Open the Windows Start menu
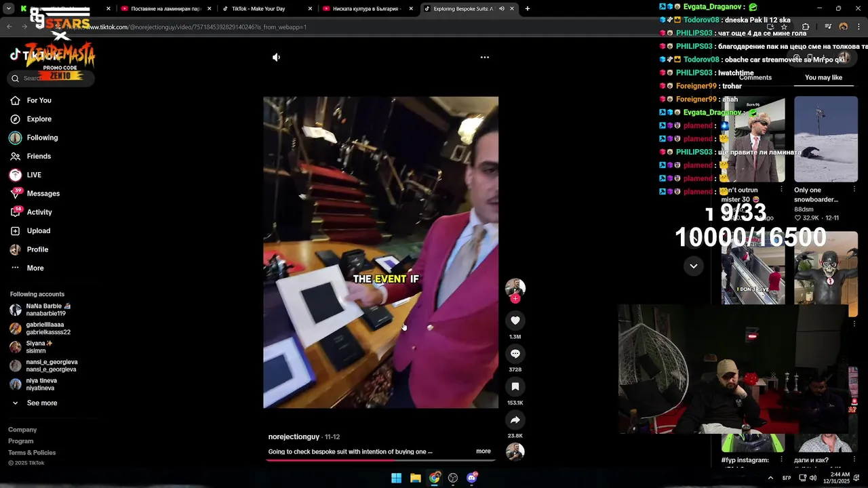The width and height of the screenshot is (868, 488). pos(397,478)
